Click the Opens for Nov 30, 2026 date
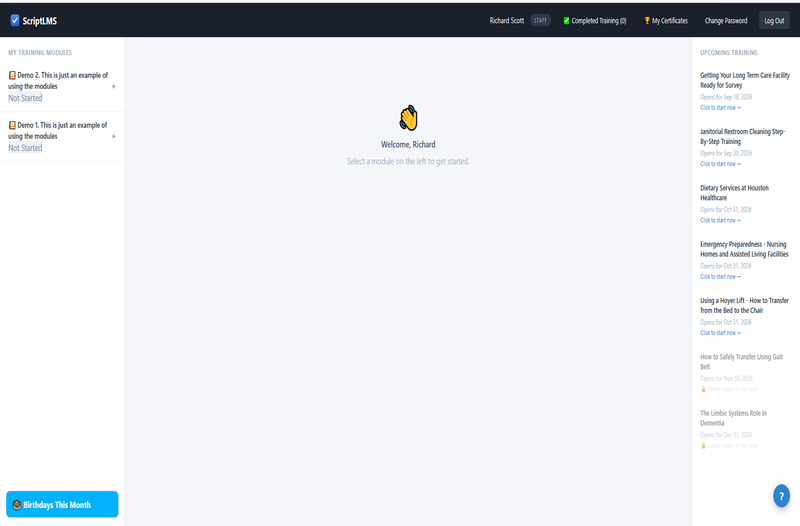 pyautogui.click(x=726, y=379)
